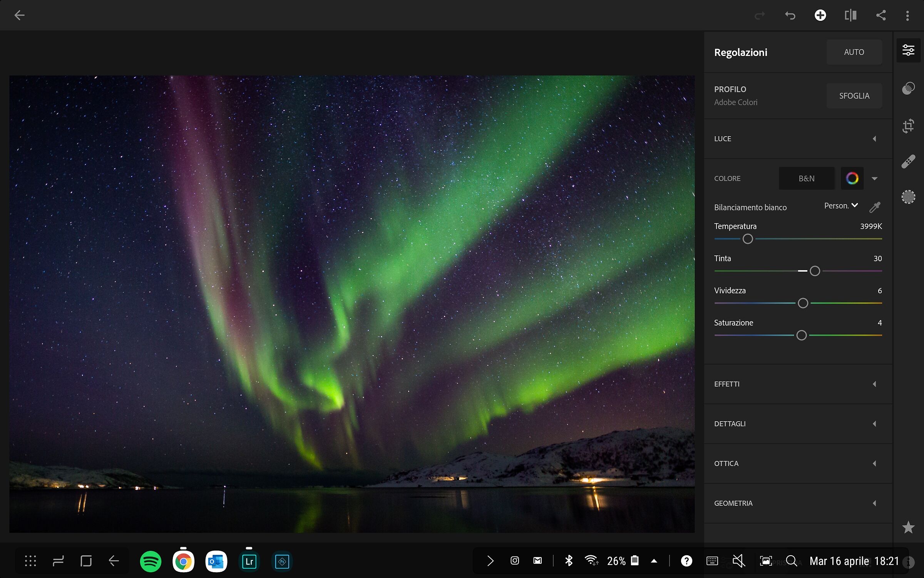This screenshot has height=578, width=924.
Task: Open the crop and rotate tool
Action: click(908, 126)
